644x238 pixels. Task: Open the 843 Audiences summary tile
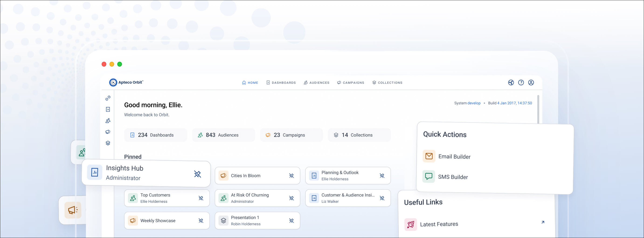[224, 135]
